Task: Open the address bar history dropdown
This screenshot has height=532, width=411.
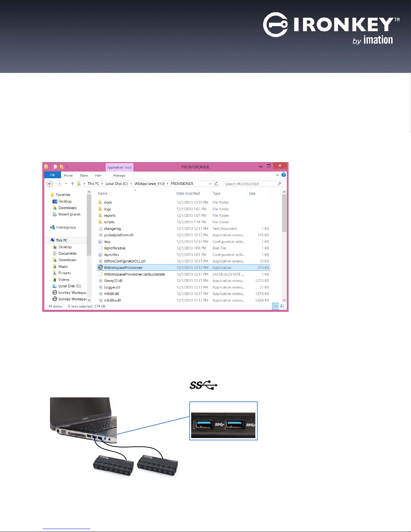Action: click(210, 184)
